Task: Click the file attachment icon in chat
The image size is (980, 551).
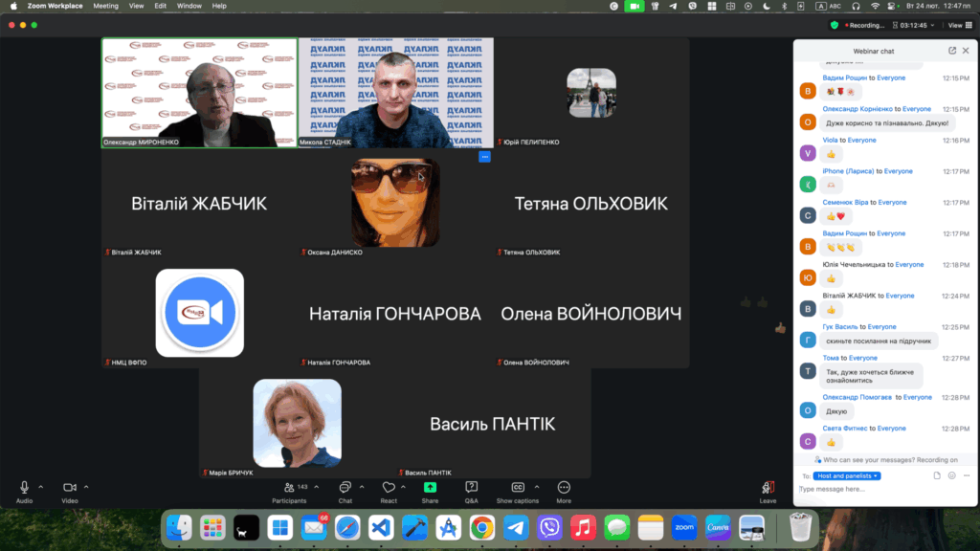Action: [937, 475]
